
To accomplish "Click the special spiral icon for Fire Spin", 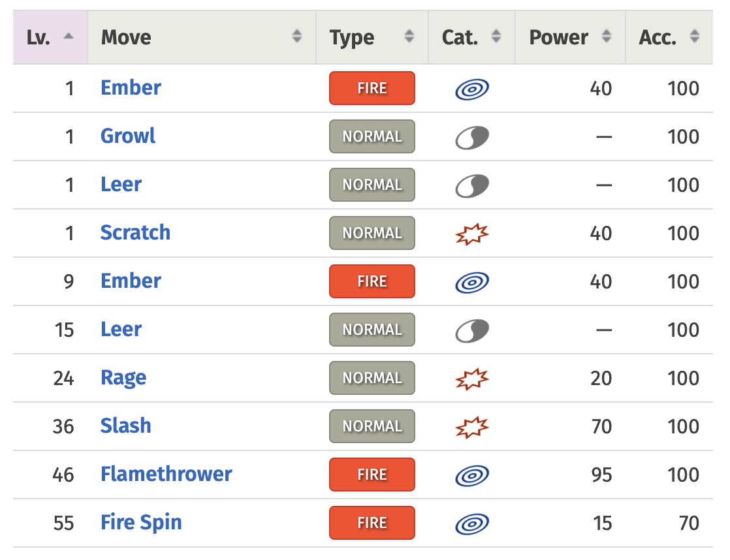I will [x=471, y=523].
